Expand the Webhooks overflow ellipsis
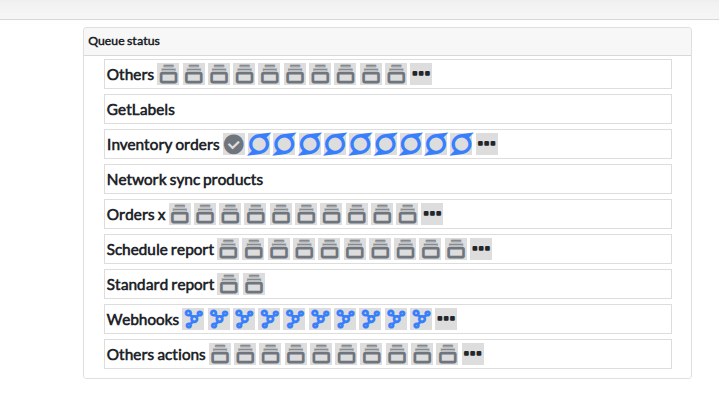 446,319
